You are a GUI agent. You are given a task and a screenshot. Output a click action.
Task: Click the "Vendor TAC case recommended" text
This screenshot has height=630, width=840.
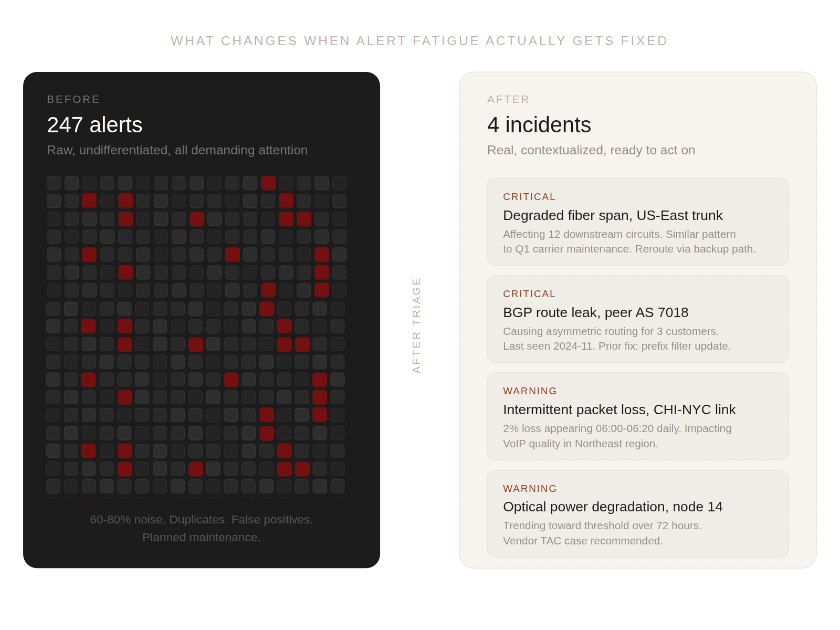(583, 541)
